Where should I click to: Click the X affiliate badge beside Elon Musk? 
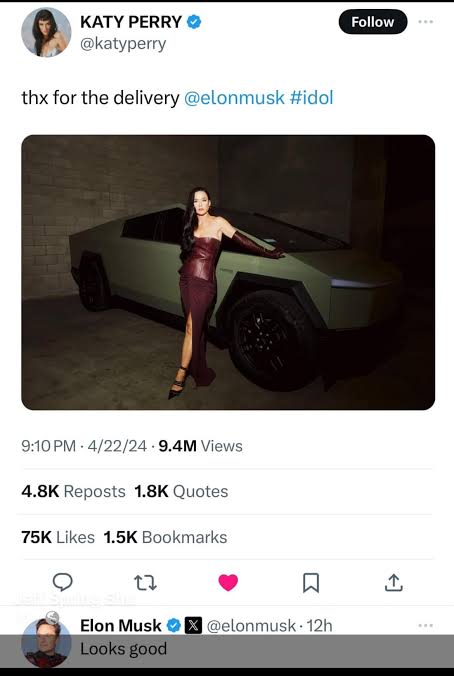click(x=193, y=625)
